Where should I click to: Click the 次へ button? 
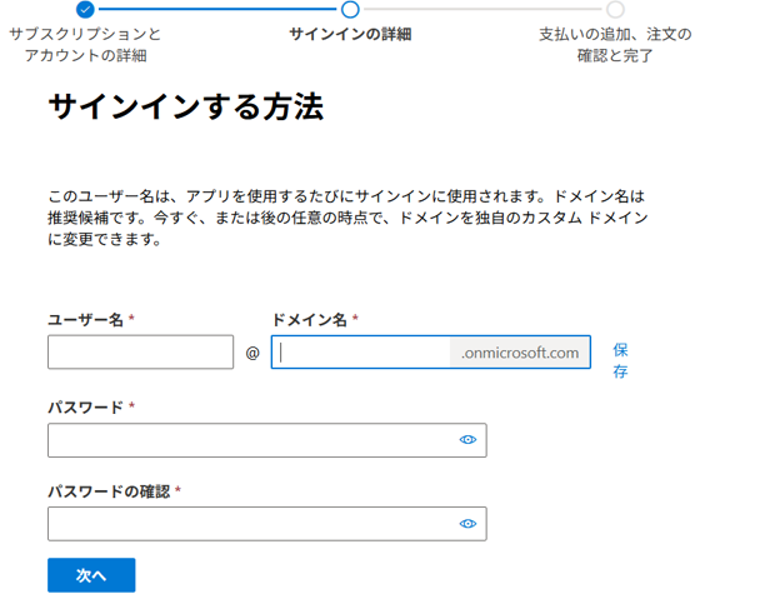point(91,575)
